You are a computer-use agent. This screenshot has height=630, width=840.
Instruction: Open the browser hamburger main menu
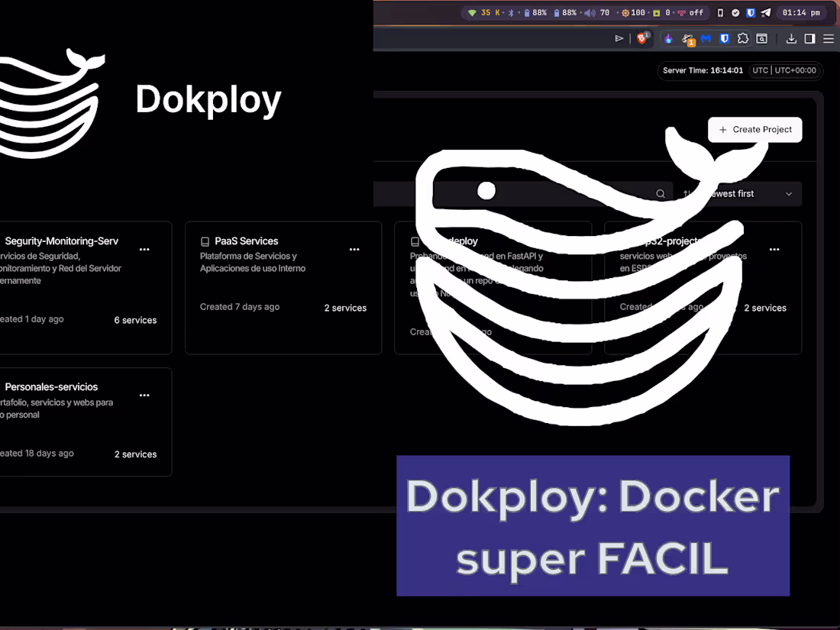pyautogui.click(x=829, y=38)
